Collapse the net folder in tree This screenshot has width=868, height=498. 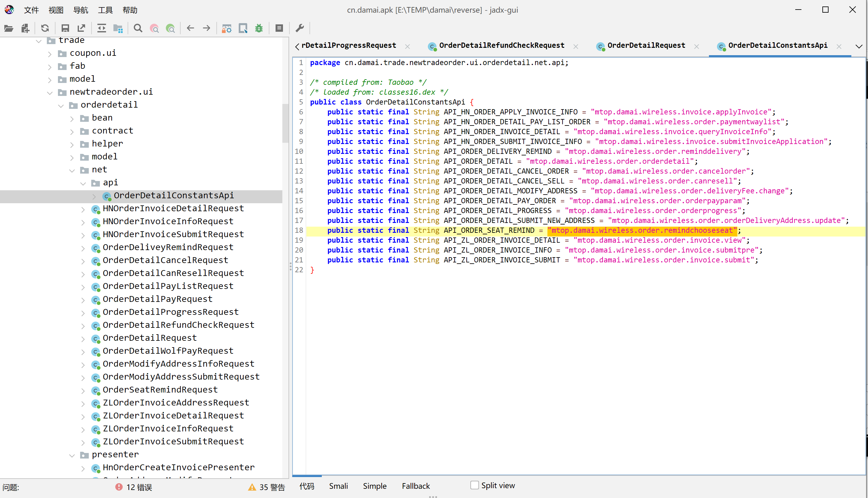coord(72,170)
